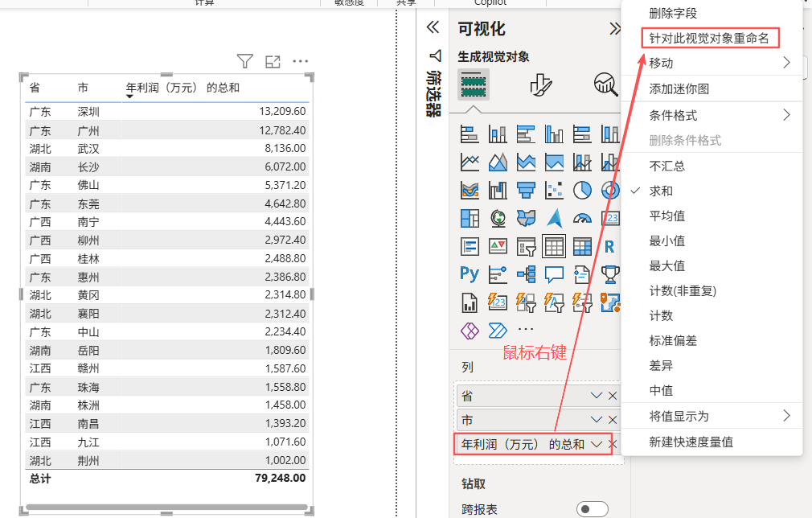
Task: Open the 条件格式 submenu
Action: click(712, 115)
